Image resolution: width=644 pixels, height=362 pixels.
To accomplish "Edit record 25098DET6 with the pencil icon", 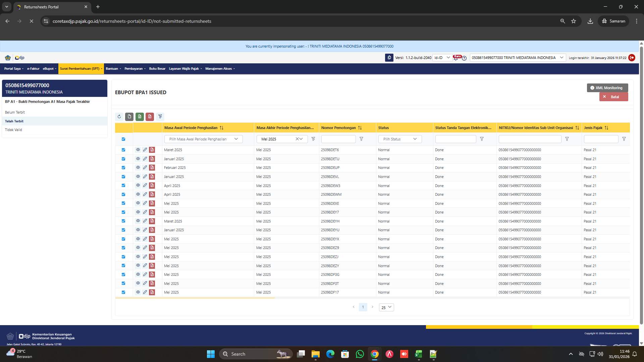I will click(145, 150).
